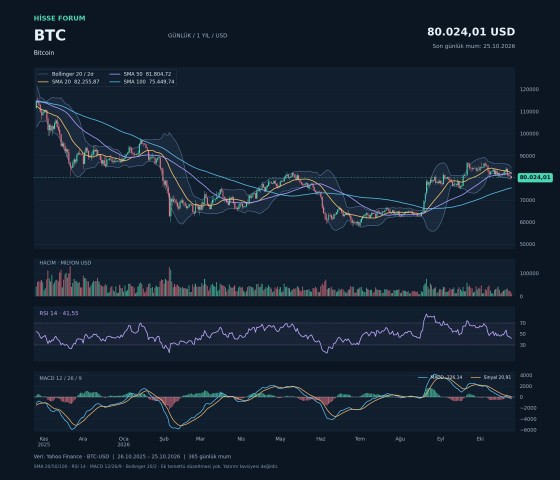Click the 70 label on the RSI axis
The height and width of the screenshot is (480, 560).
pyautogui.click(x=523, y=323)
